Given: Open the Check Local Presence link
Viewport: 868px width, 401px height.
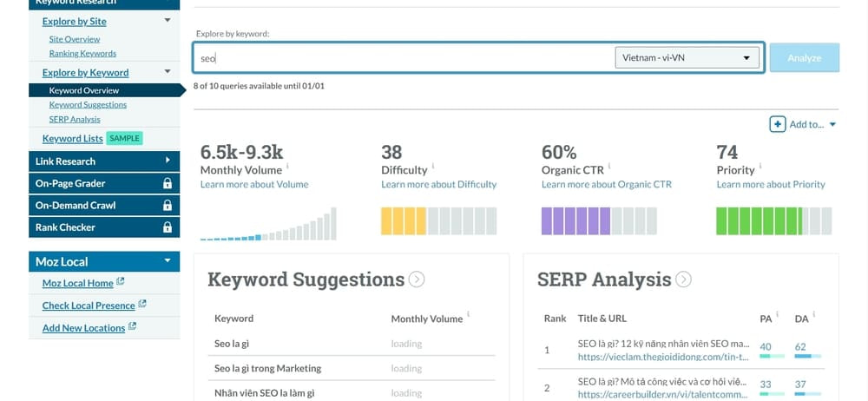Looking at the screenshot, I should [89, 306].
